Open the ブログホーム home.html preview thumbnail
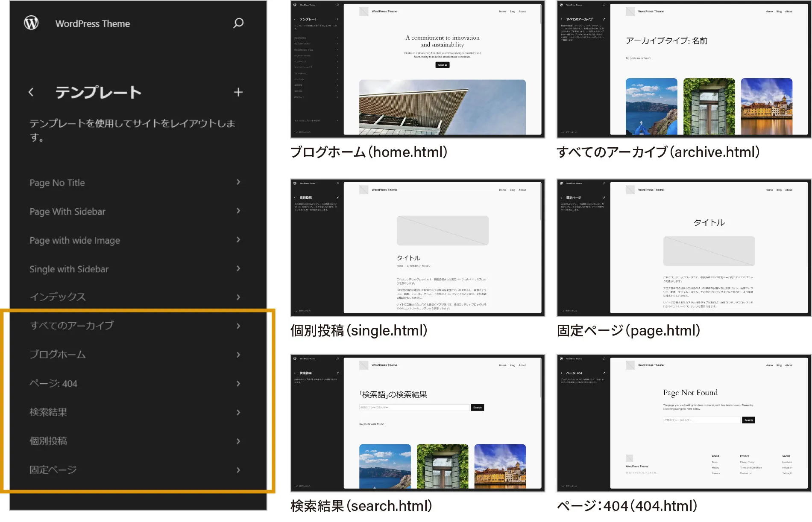The height and width of the screenshot is (522, 812). pos(417,69)
